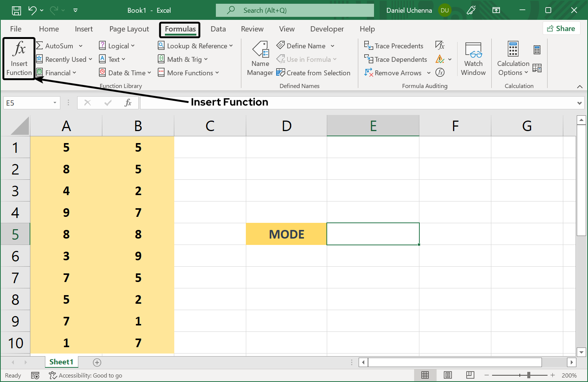Open the Data tab
The image size is (588, 382).
[218, 29]
